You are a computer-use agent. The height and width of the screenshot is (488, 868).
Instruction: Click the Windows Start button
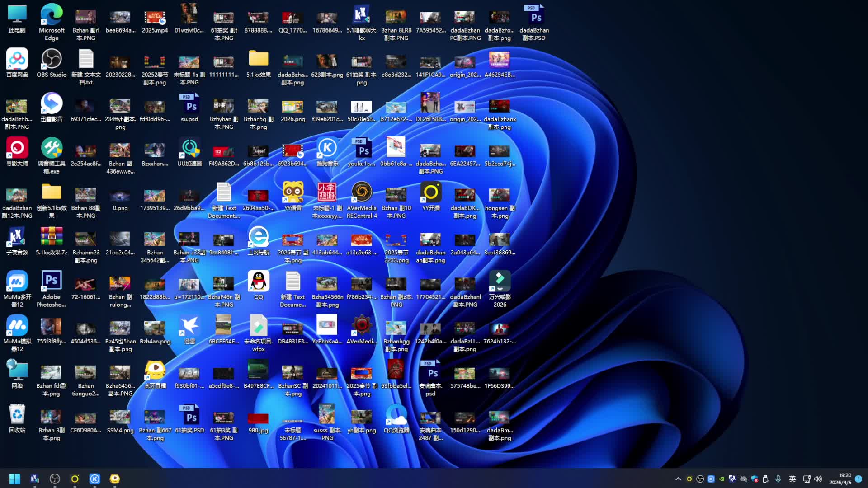click(14, 479)
